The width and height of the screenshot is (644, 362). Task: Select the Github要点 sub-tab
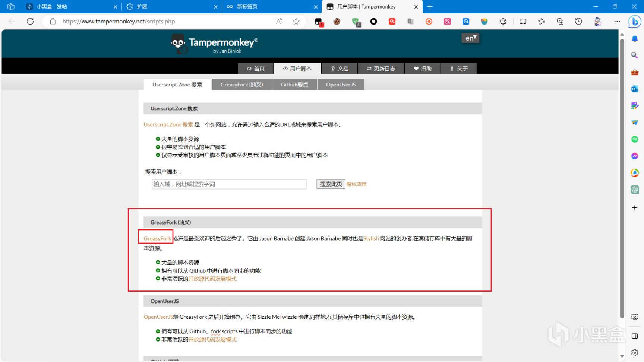click(x=295, y=85)
